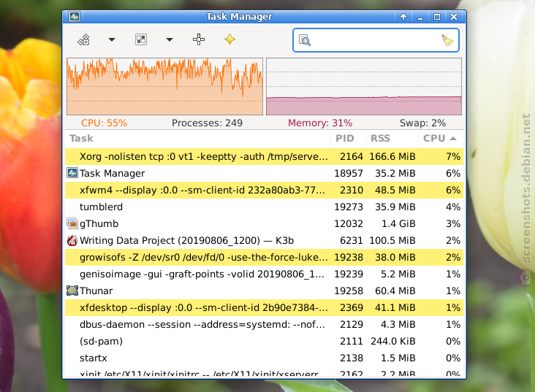The width and height of the screenshot is (535, 392).
Task: Click the 'Swap: 2%' label
Action: (422, 123)
